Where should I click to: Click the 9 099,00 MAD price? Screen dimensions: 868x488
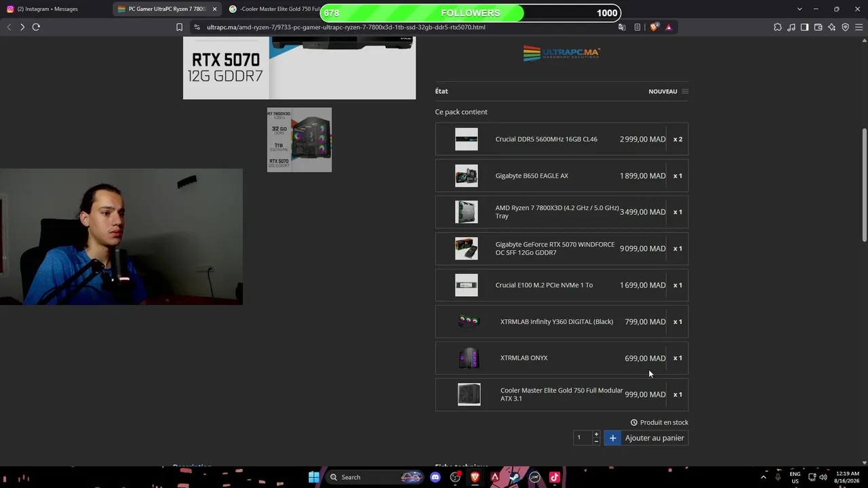(x=643, y=249)
